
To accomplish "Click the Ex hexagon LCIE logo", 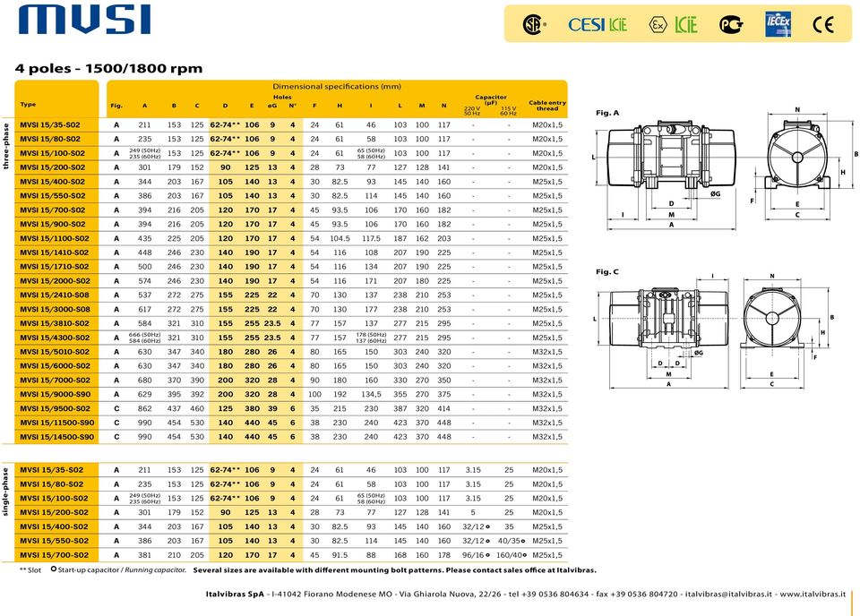I will 673,25.
